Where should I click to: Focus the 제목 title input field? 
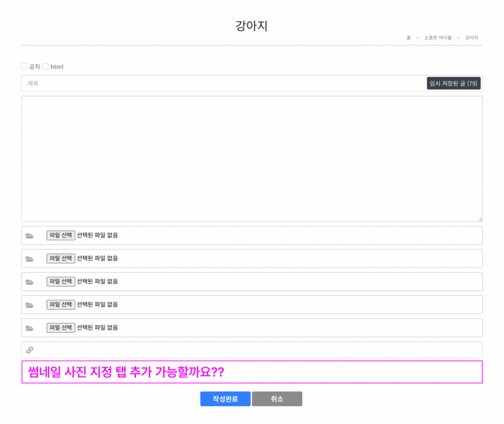tap(223, 84)
